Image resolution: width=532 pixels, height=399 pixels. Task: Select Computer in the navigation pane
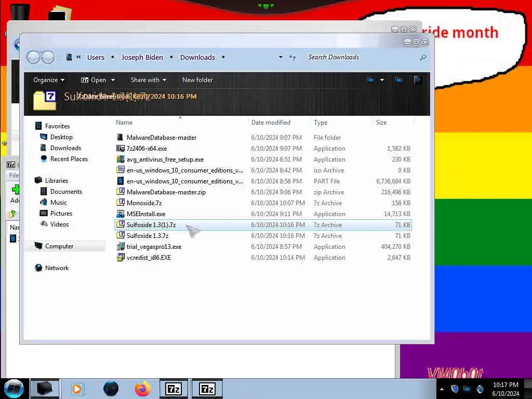pyautogui.click(x=59, y=246)
